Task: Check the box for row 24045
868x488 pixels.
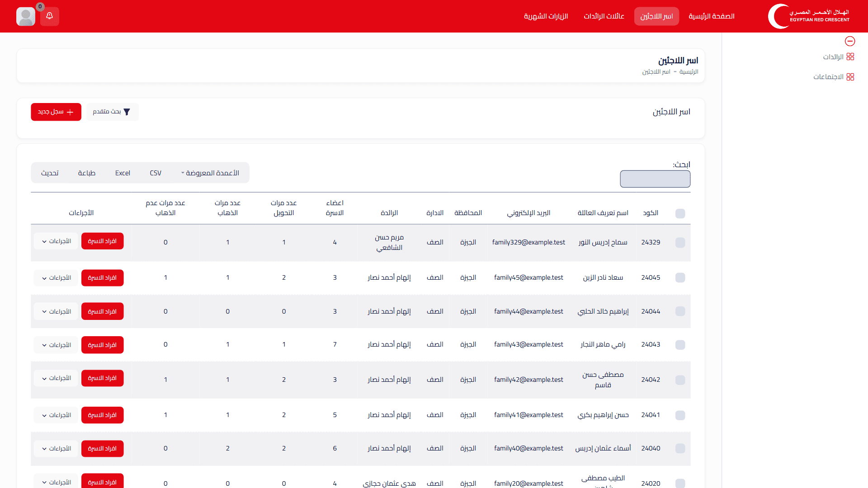Action: click(680, 278)
